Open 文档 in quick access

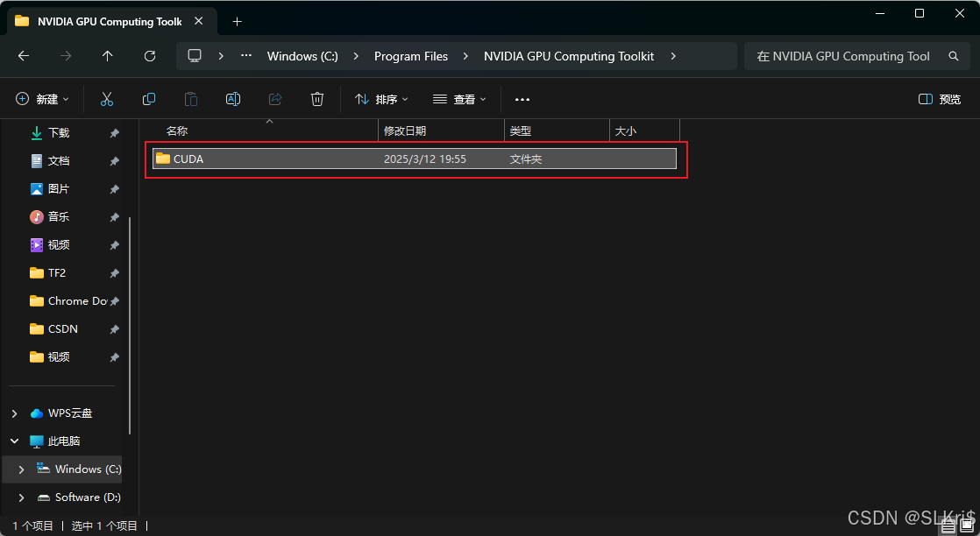tap(59, 160)
